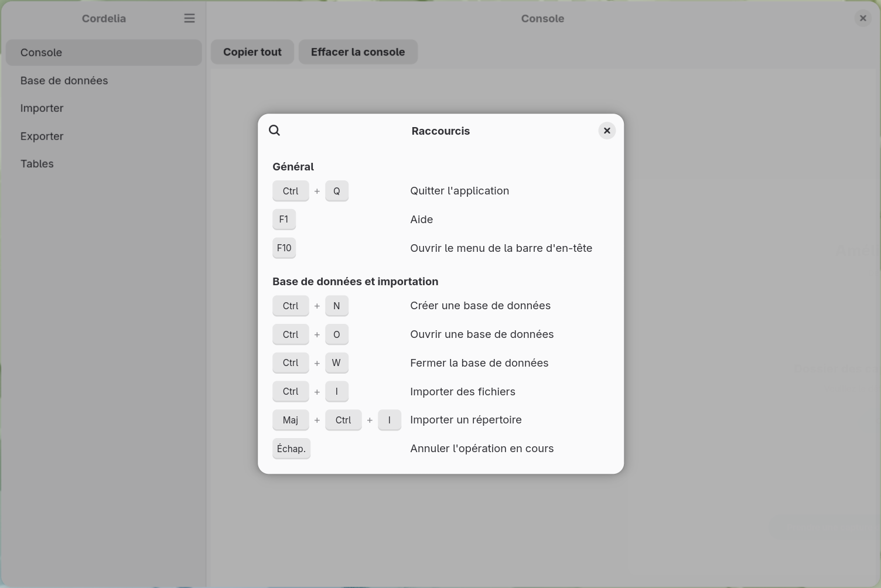Click the F1 keycap
The image size is (881, 588).
(284, 220)
